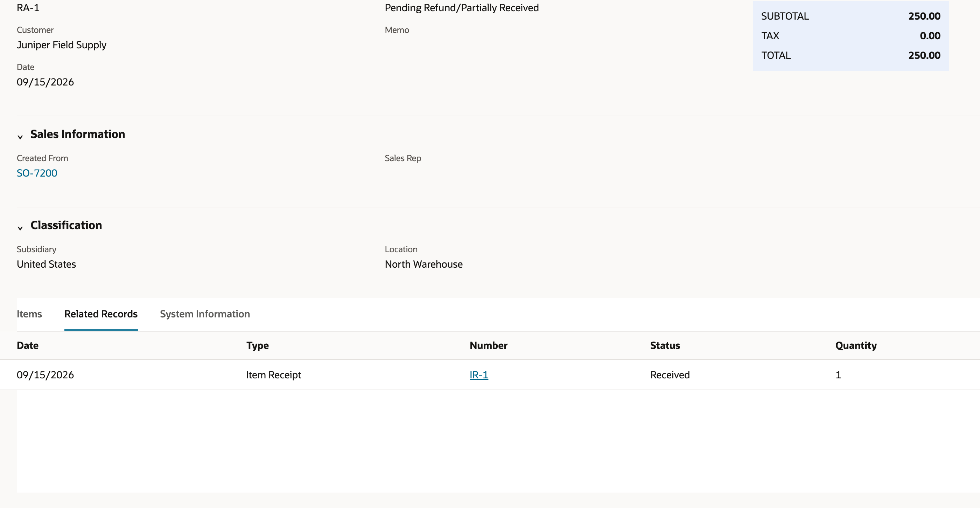Sort by the Quantity column header
980x508 pixels.
[x=856, y=345]
